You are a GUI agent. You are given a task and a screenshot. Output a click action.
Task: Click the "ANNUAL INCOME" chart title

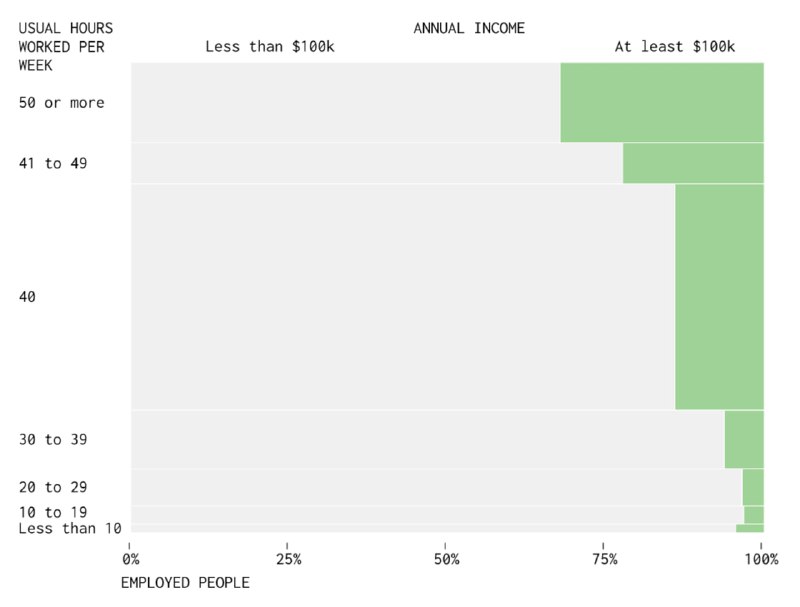pyautogui.click(x=469, y=28)
